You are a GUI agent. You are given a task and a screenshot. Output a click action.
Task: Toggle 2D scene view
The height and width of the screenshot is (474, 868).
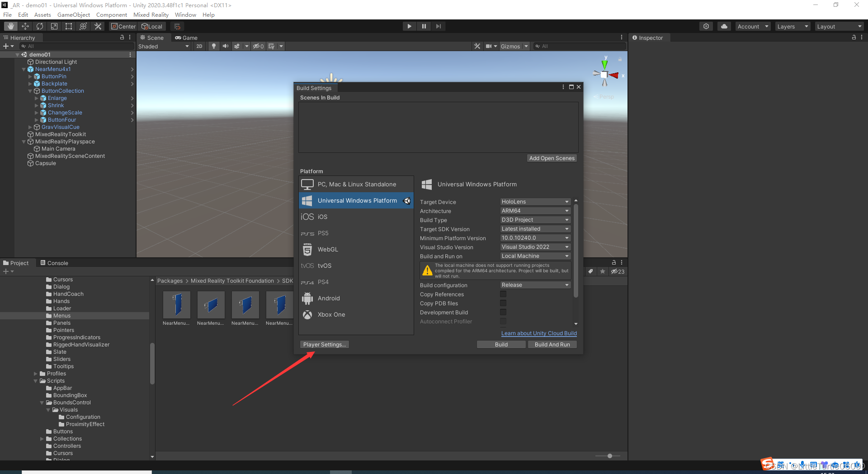(199, 46)
